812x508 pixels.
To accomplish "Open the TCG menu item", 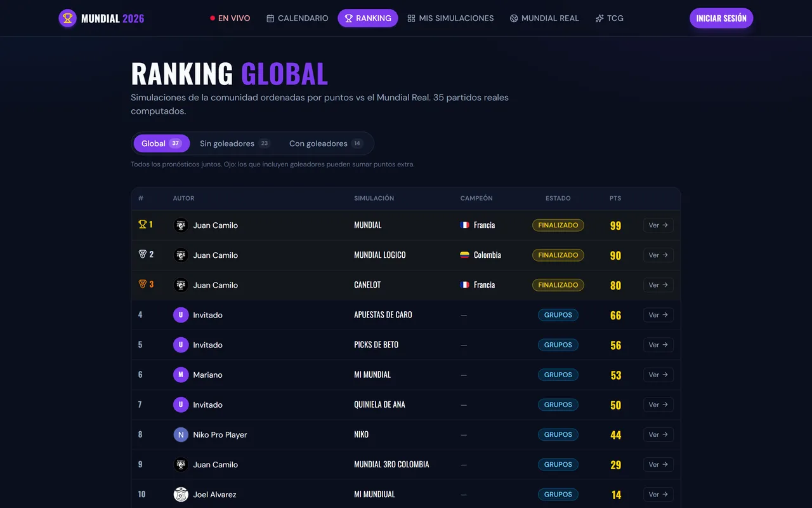I will point(610,18).
